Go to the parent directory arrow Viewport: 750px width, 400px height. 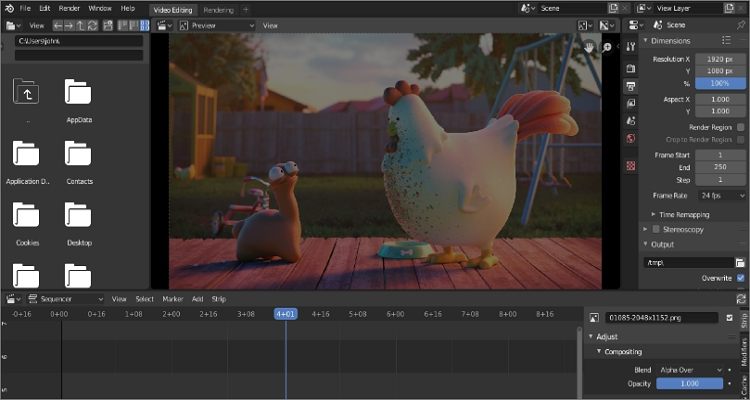(x=80, y=25)
